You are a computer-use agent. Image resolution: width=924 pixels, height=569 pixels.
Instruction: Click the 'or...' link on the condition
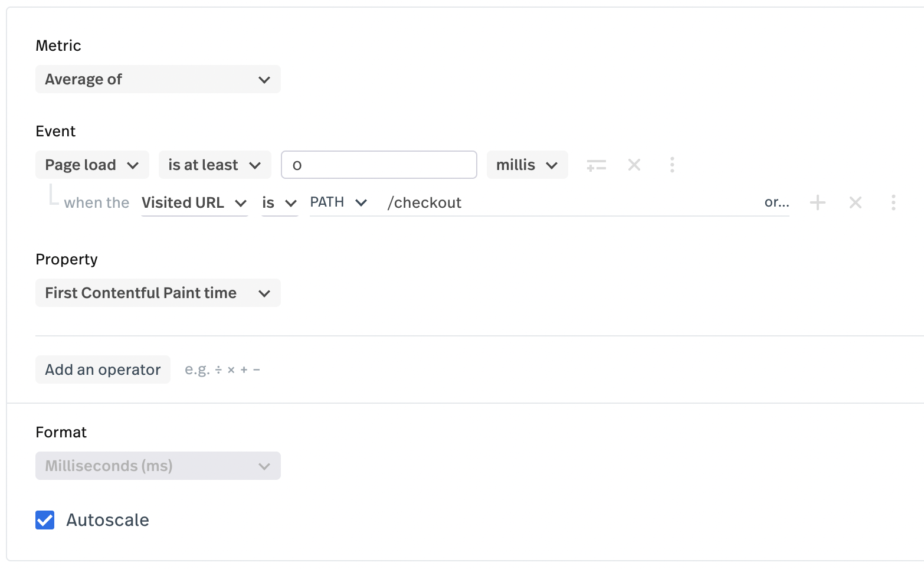[x=776, y=202]
